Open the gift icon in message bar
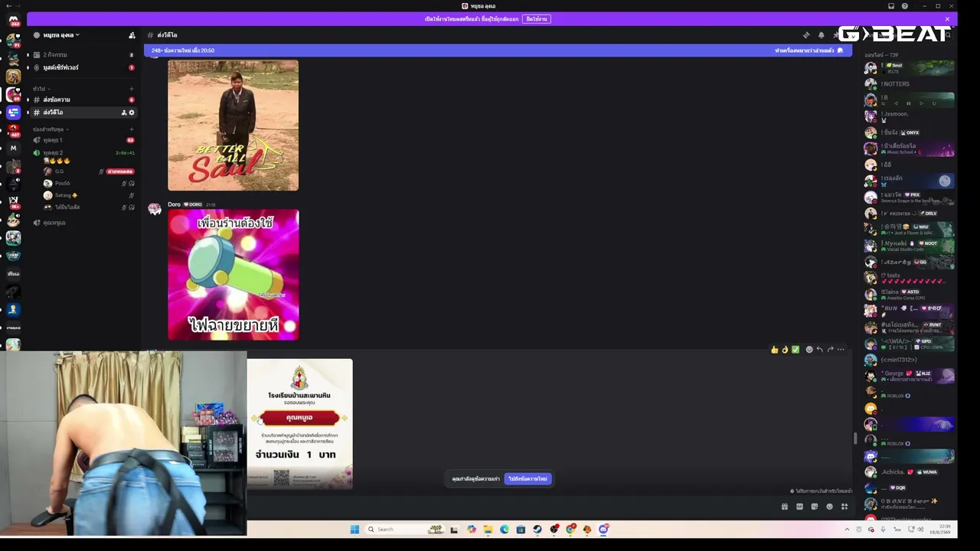 [x=785, y=507]
